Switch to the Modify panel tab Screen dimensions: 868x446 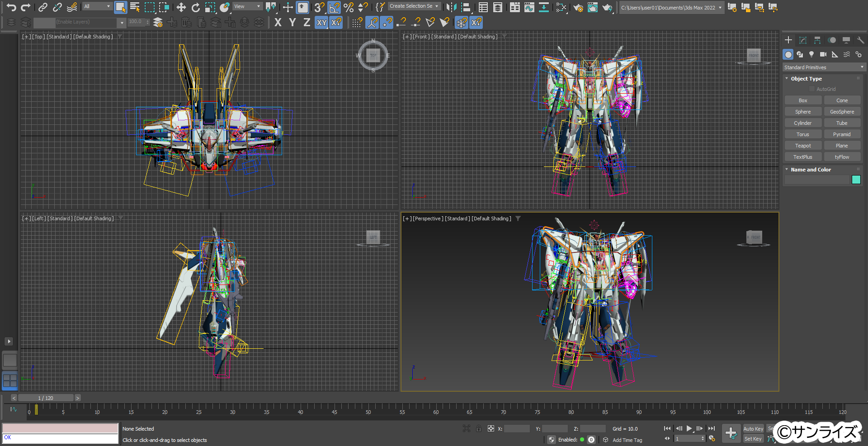click(x=803, y=40)
